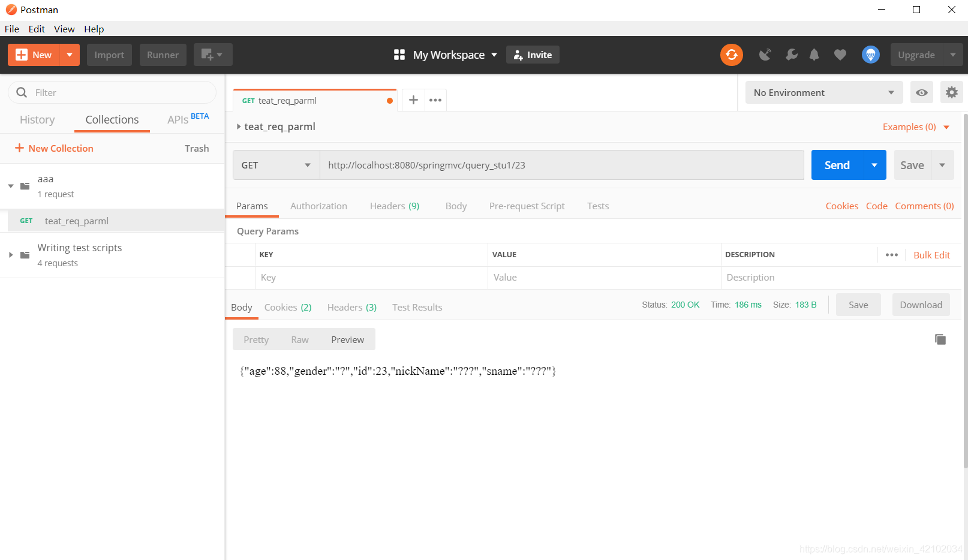Switch response view to Raw
Image resolution: width=968 pixels, height=560 pixels.
click(x=300, y=339)
